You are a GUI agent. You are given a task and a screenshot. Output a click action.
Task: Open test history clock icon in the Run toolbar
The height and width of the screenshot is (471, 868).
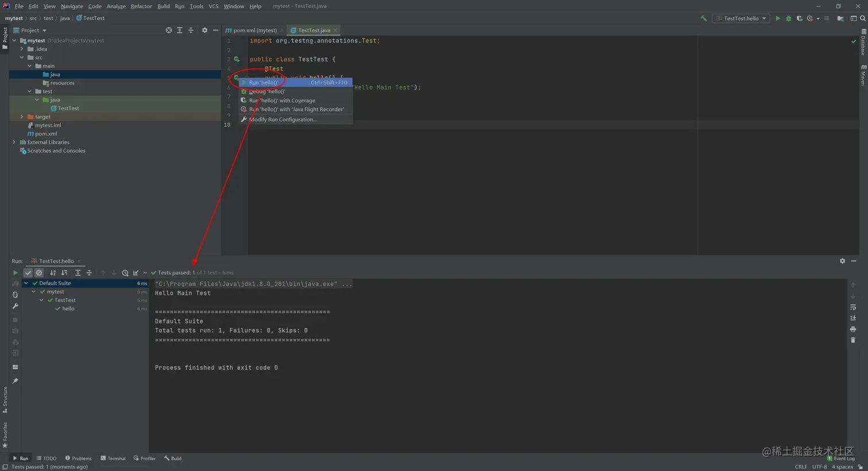tap(125, 273)
